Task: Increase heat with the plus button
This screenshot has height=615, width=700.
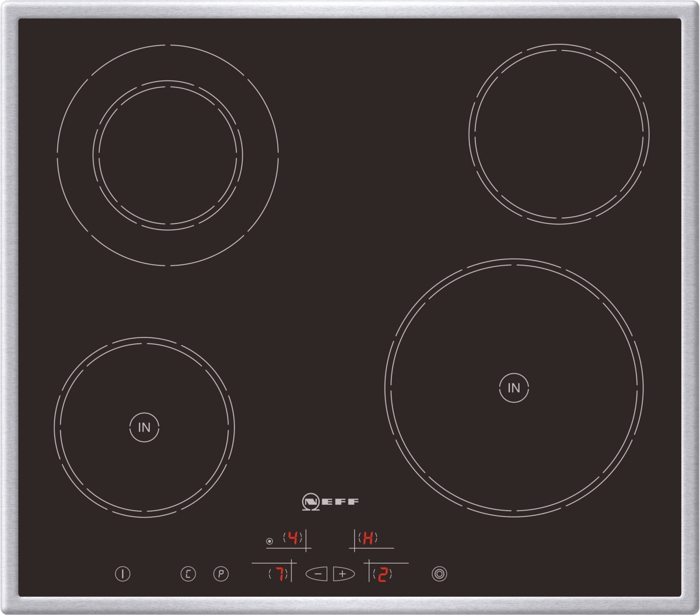Action: tap(344, 574)
